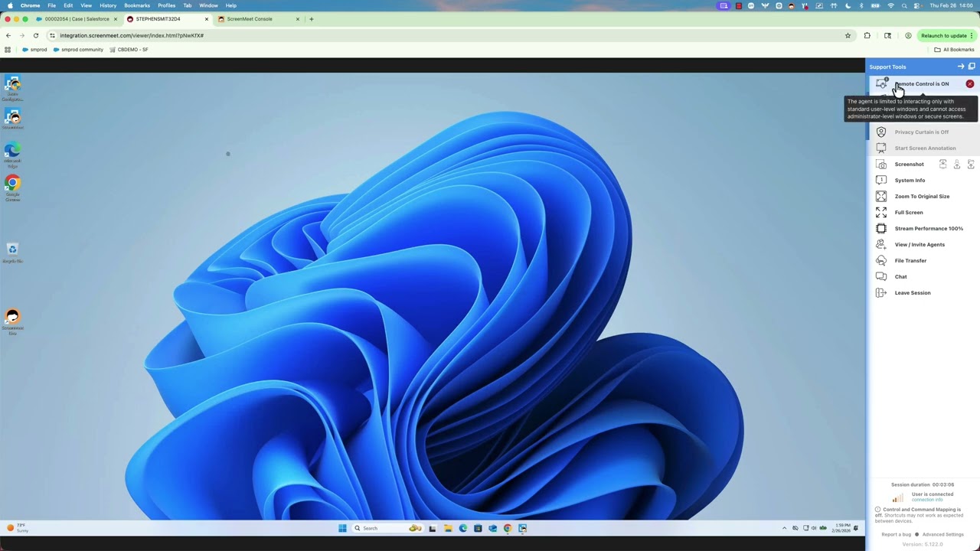Click the Privacy Curtain shield icon

[x=881, y=132]
